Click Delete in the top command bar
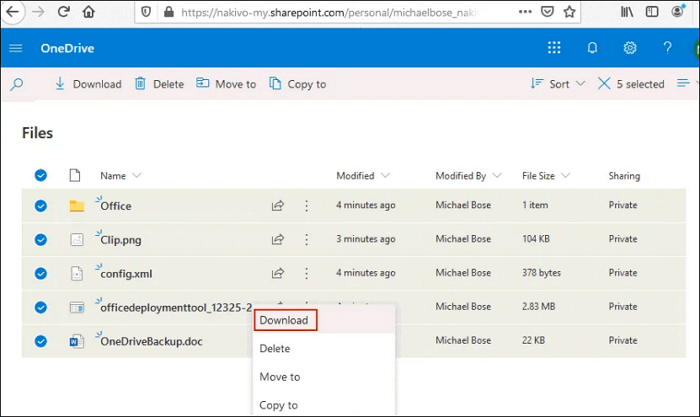 (x=160, y=85)
